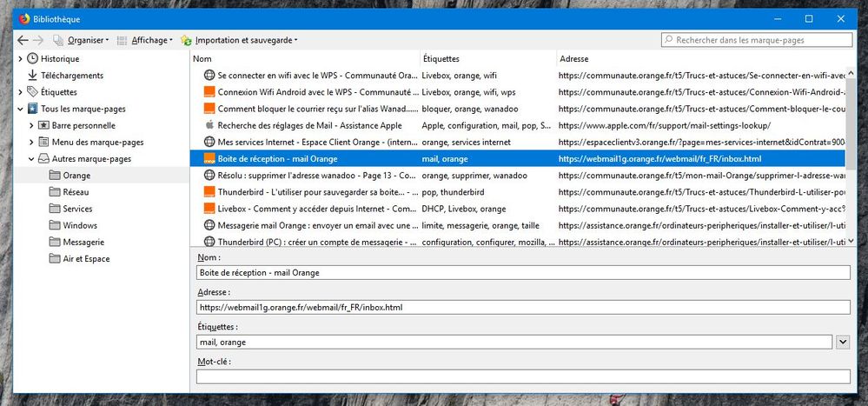Select Historique clock icon
This screenshot has width=868, height=406.
pyautogui.click(x=33, y=59)
